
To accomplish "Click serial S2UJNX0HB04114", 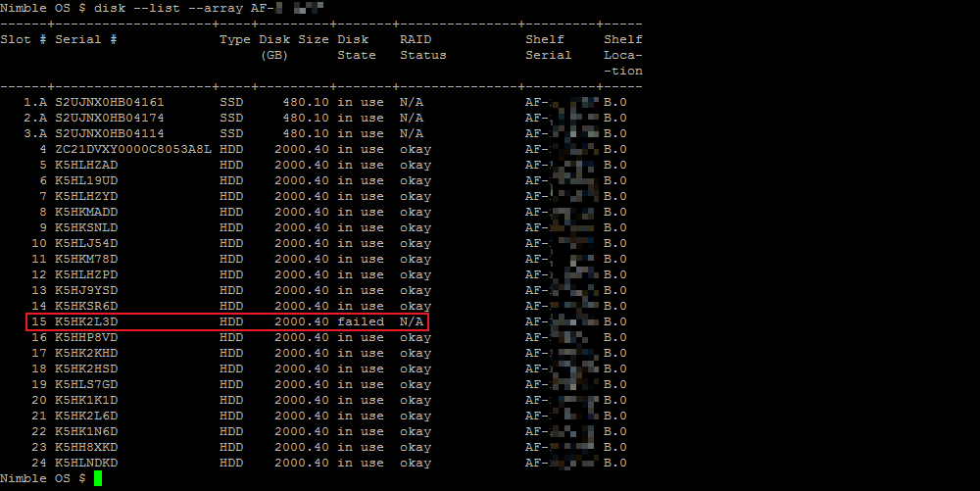I will click(x=110, y=133).
